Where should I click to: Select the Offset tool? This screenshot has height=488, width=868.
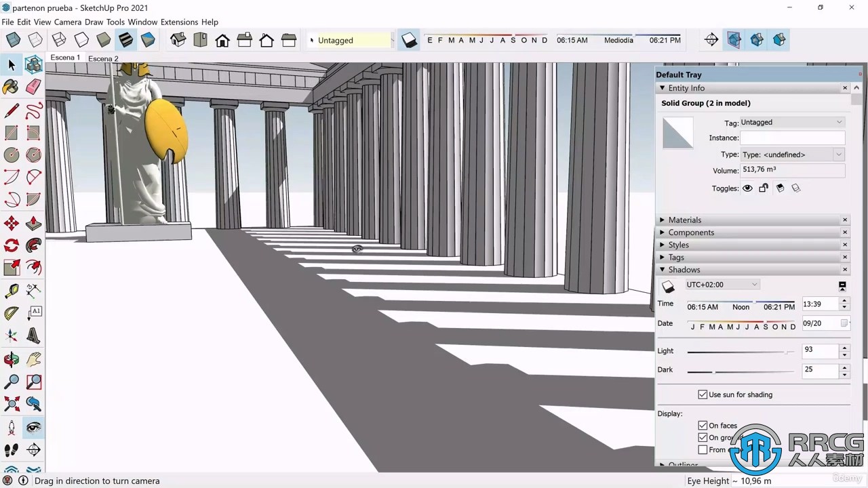pyautogui.click(x=33, y=268)
